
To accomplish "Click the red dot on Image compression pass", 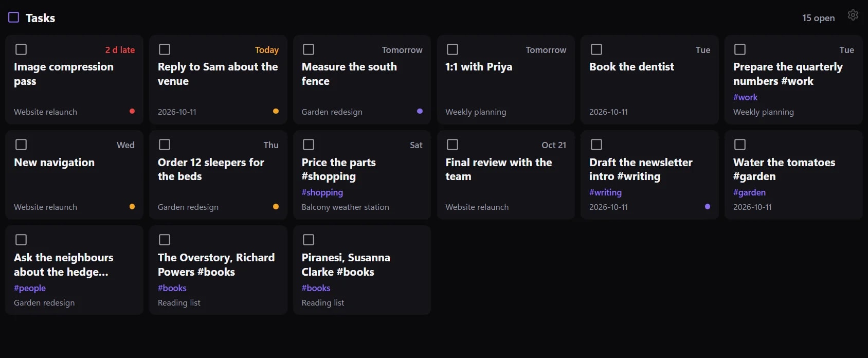I will point(132,111).
